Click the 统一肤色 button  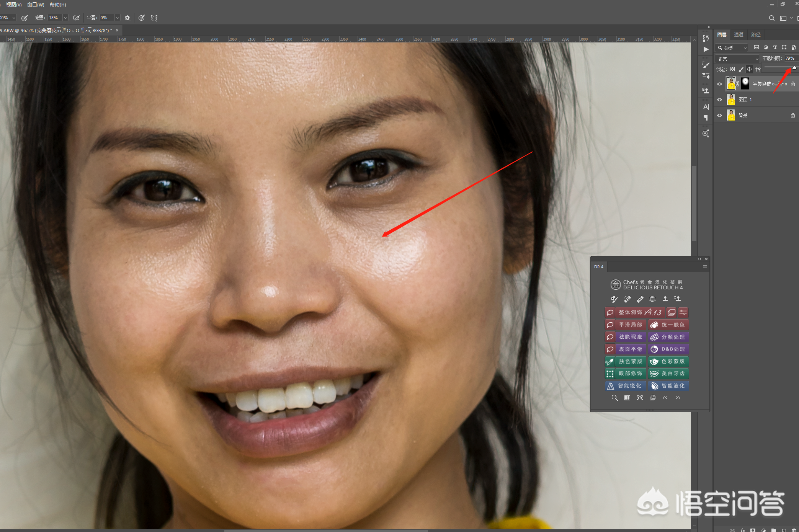pyautogui.click(x=668, y=325)
